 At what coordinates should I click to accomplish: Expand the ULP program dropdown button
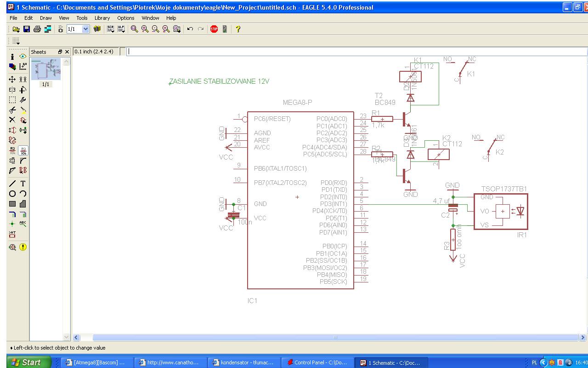121,29
